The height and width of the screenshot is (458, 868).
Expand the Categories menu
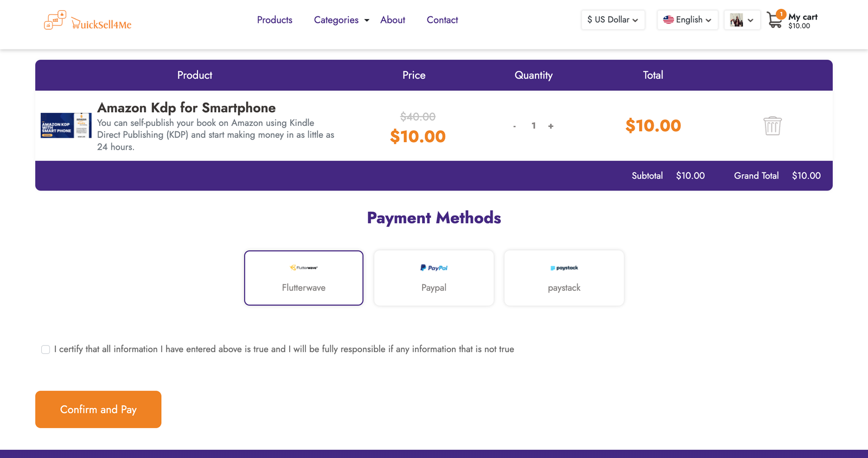click(341, 20)
